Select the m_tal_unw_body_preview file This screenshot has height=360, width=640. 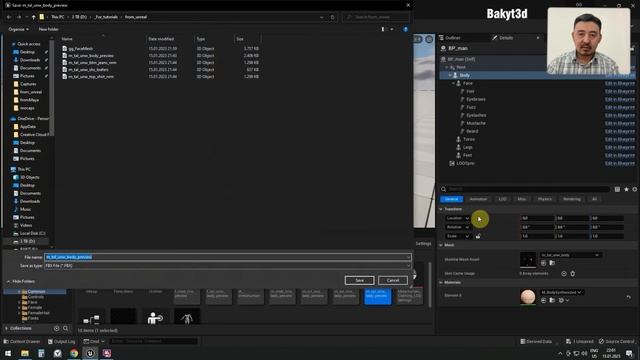91,56
